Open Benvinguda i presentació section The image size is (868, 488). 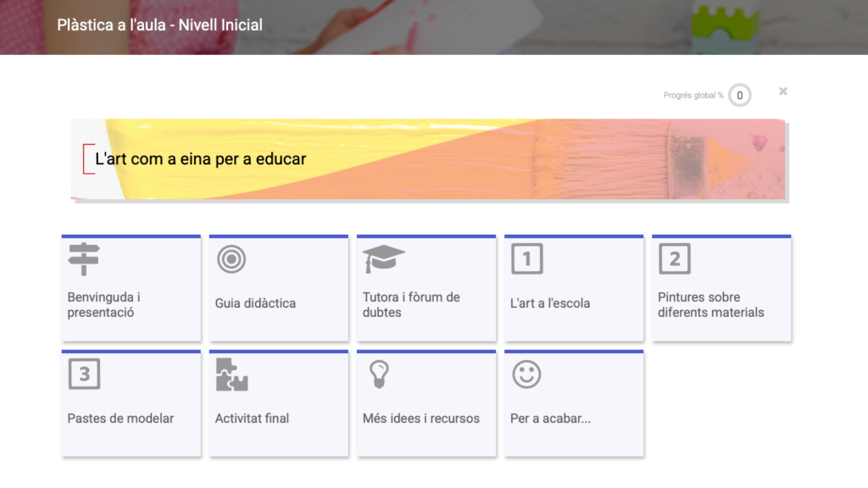click(104, 305)
